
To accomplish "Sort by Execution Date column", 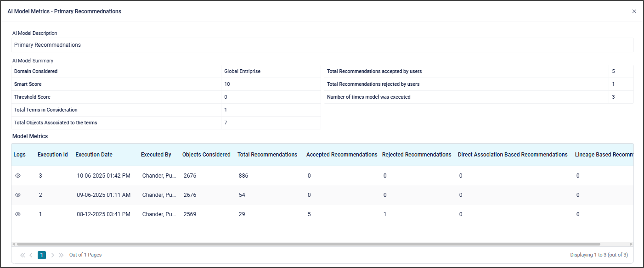I will [94, 155].
